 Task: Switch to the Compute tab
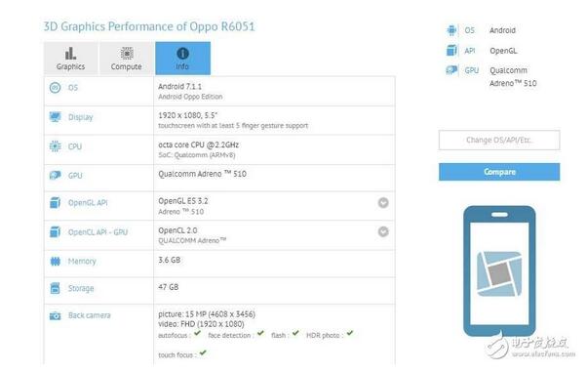(x=127, y=59)
